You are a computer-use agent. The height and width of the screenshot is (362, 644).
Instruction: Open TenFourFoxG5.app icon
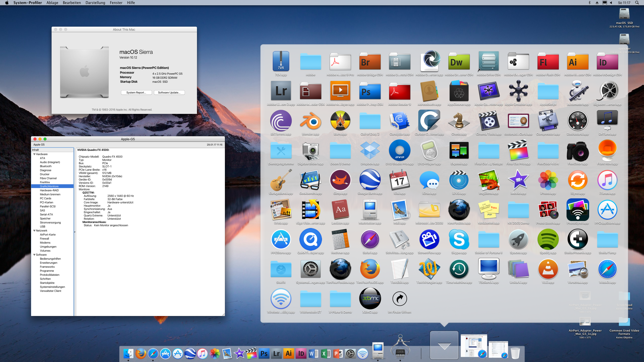click(x=370, y=269)
